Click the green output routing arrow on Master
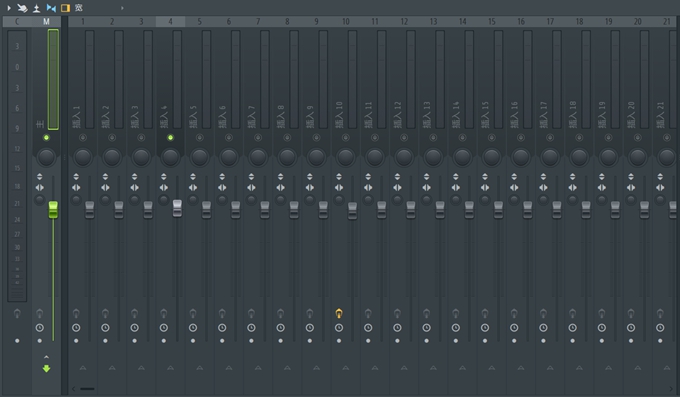Viewport: 680px width, 397px height. tap(46, 369)
